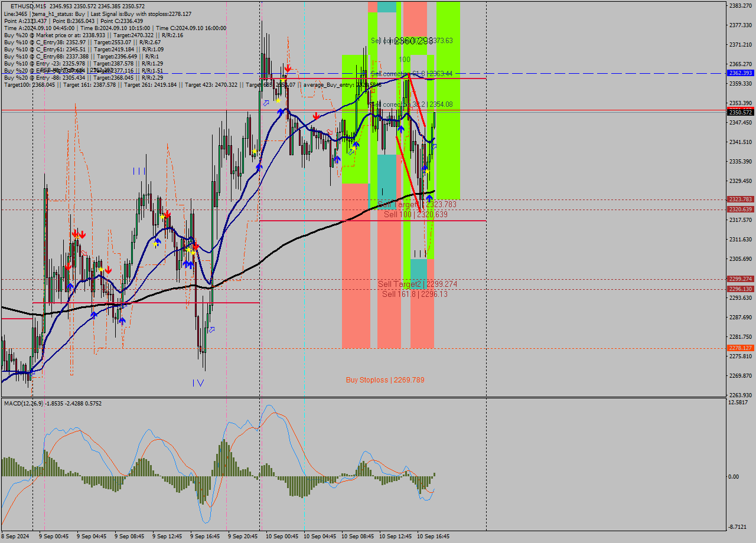
Task: Click the MACD(12,26,9) indicator label
Action: 28,403
